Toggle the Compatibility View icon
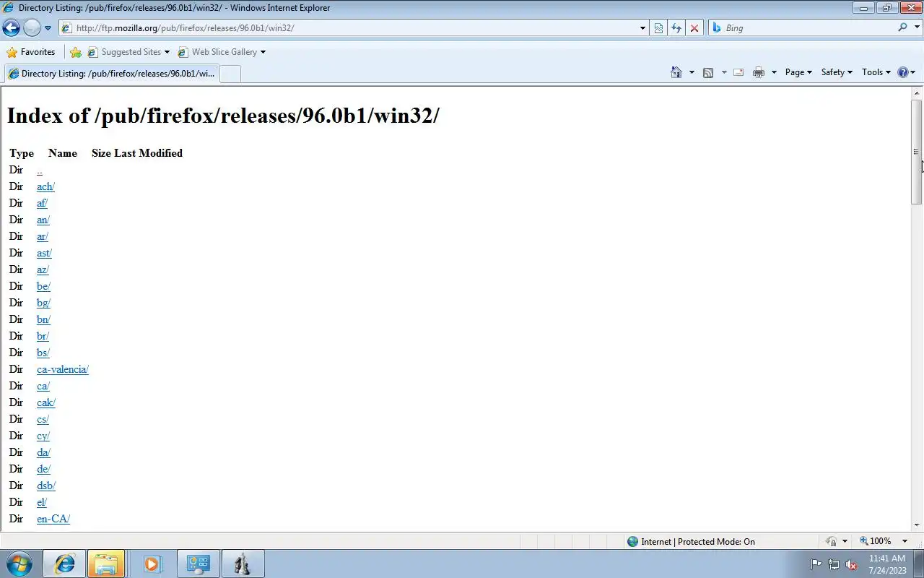924x578 pixels. pos(658,28)
